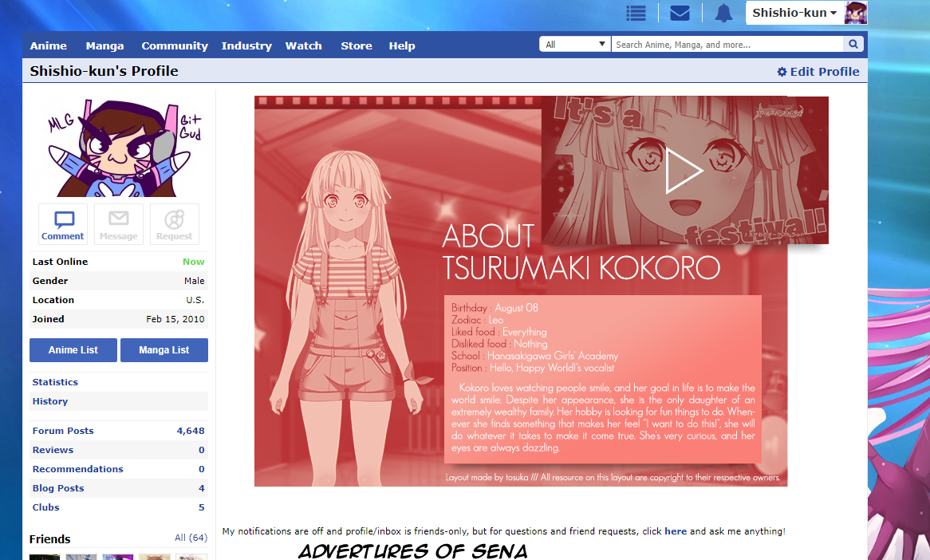Click the Search Anime, Manga input field
The height and width of the screenshot is (560, 930).
[727, 45]
